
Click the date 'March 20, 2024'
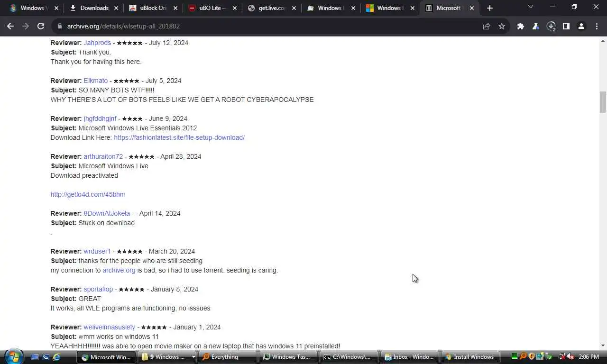tap(172, 251)
